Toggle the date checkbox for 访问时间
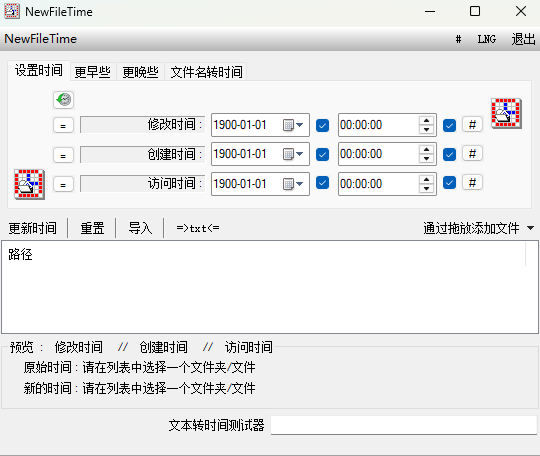The height and width of the screenshot is (456, 540). point(322,183)
